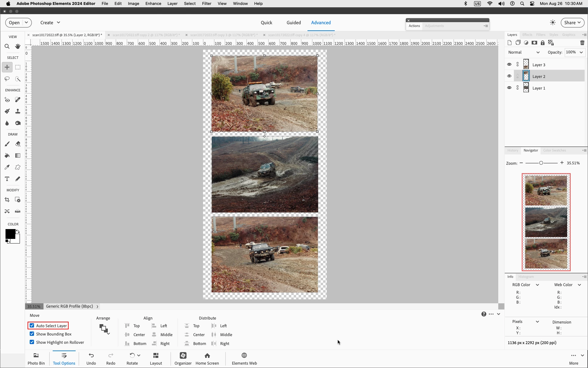Switch to the Guided tab
Image resolution: width=588 pixels, height=368 pixels.
[293, 23]
